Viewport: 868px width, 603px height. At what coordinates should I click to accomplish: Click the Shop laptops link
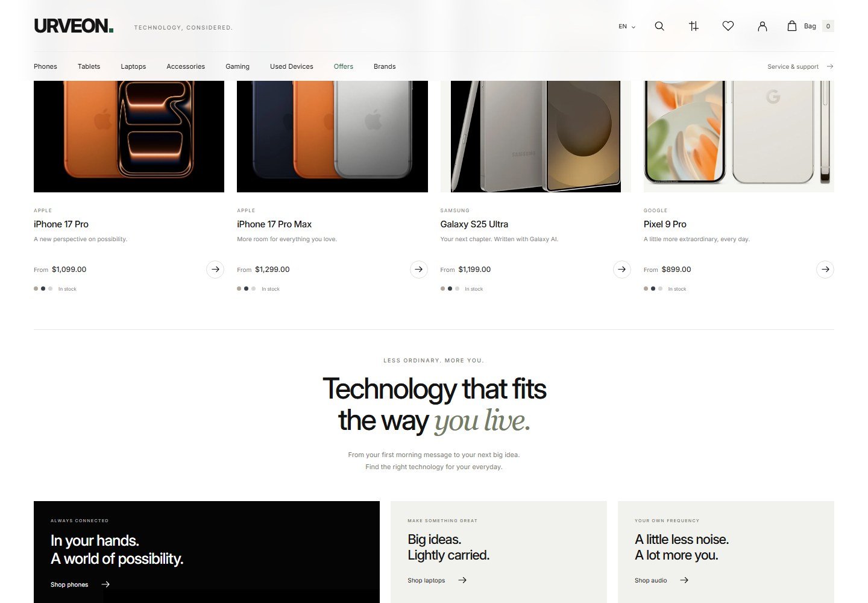pyautogui.click(x=426, y=580)
